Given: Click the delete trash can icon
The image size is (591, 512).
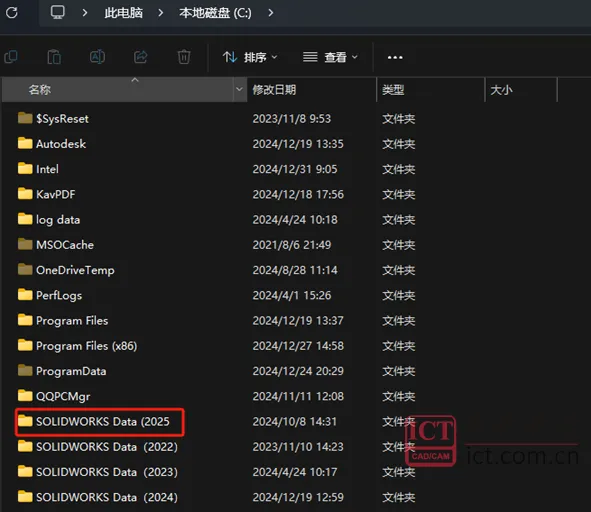Looking at the screenshot, I should point(184,57).
